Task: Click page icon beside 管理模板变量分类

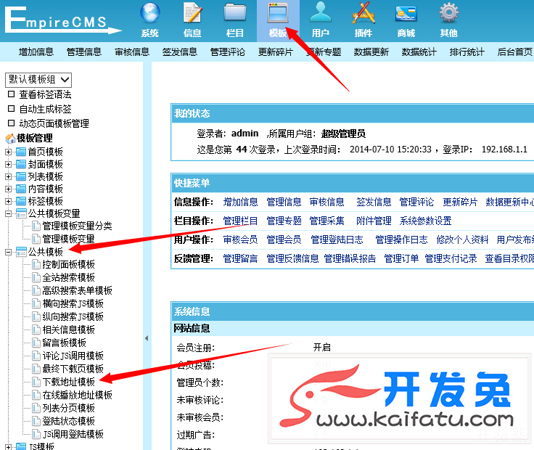Action: tap(36, 226)
